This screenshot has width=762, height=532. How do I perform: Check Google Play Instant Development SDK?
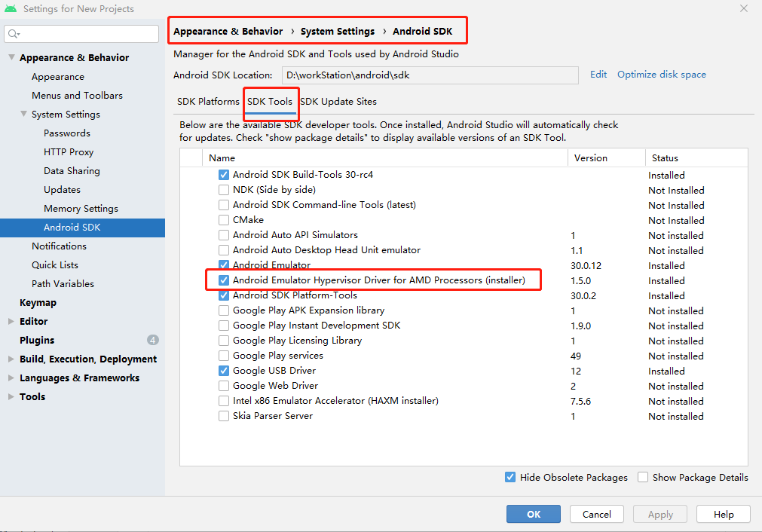click(224, 325)
